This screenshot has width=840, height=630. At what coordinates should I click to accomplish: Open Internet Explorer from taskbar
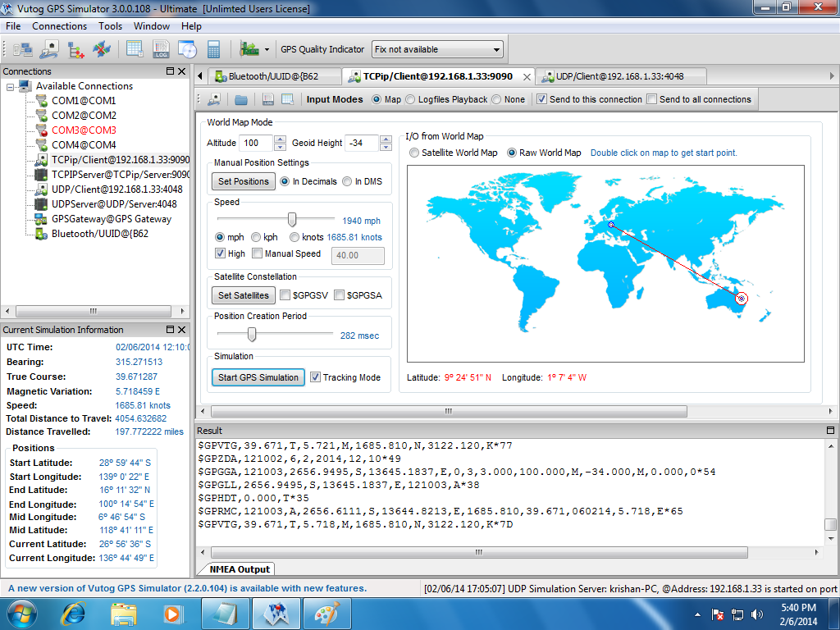pos(73,614)
